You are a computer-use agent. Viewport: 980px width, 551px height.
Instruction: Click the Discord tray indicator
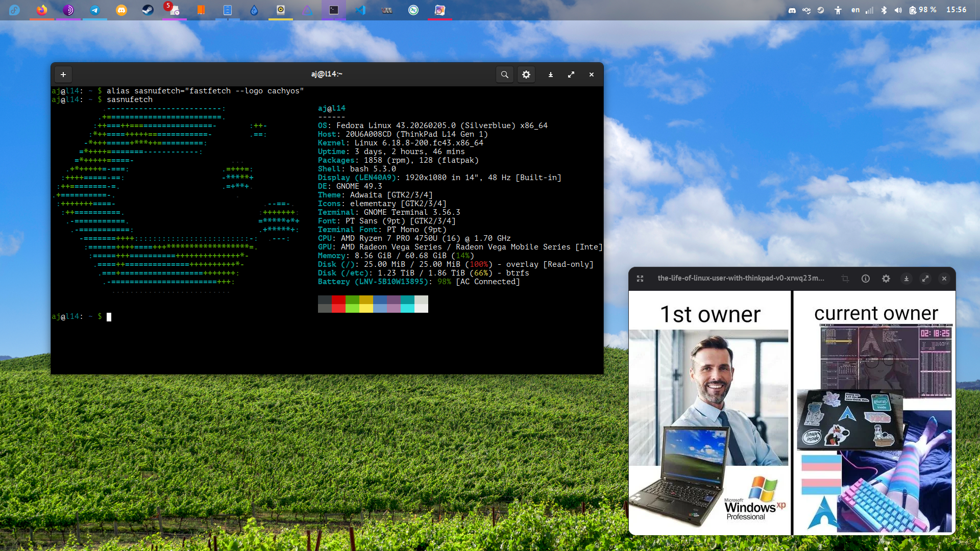click(x=792, y=10)
